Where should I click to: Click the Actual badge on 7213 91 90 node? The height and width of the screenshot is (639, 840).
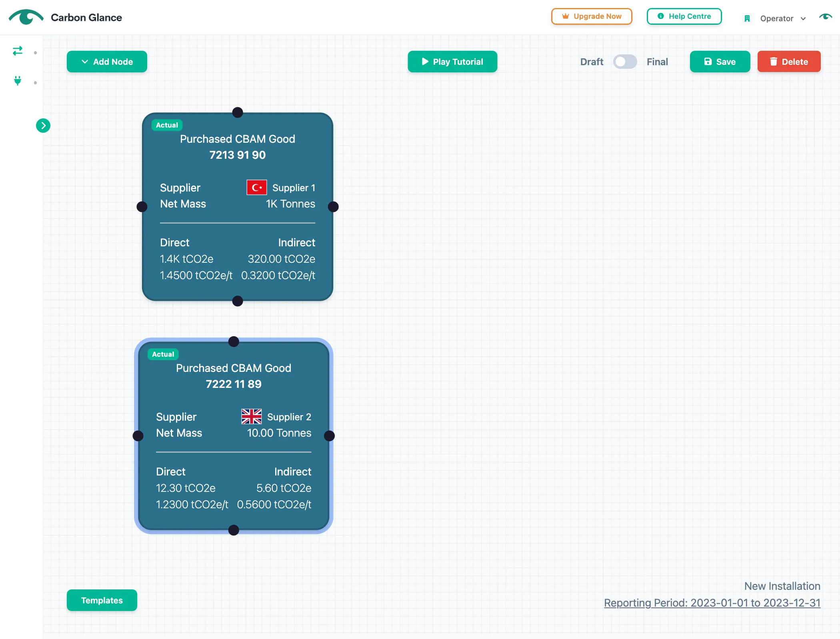(167, 125)
